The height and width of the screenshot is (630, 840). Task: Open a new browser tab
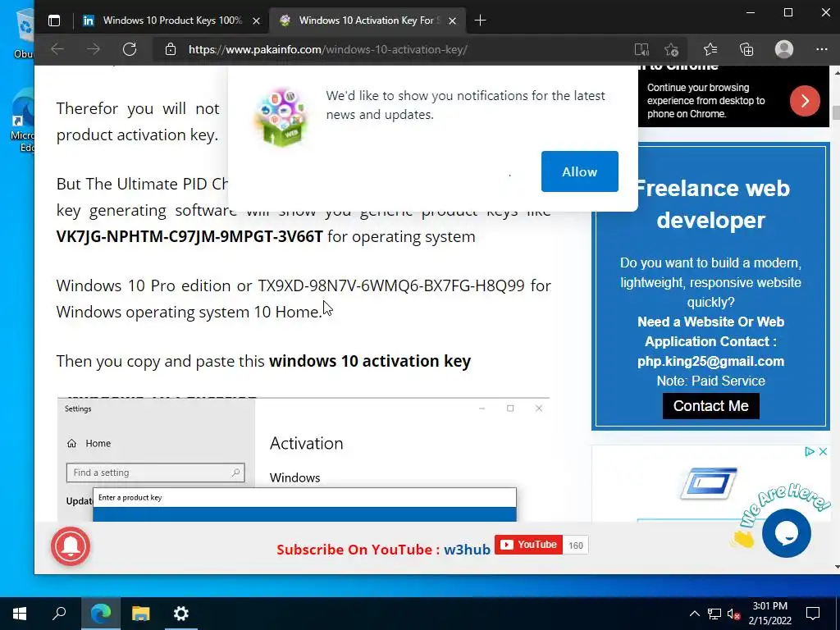point(480,21)
